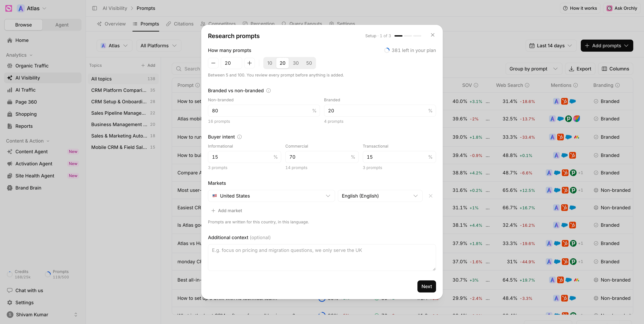This screenshot has height=324, width=644.
Task: Select the 10 prompts preset
Action: 270,63
